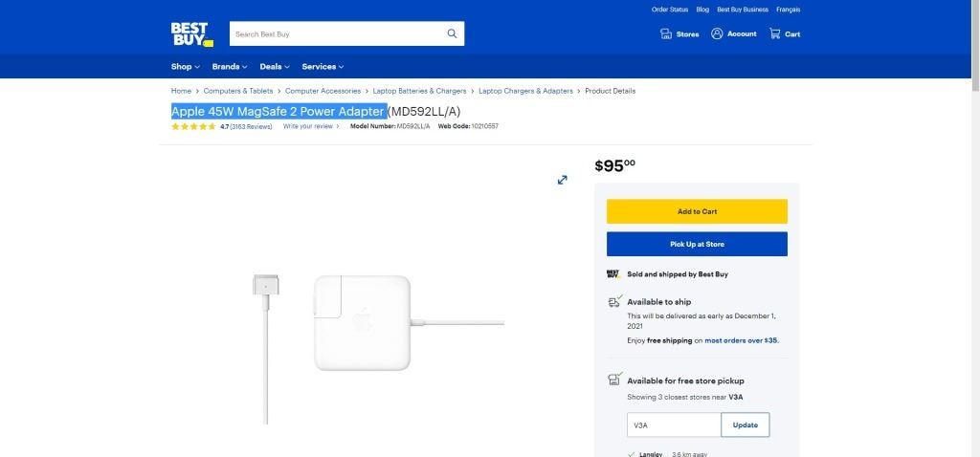
Task: Expand the Shop dropdown menu
Action: [185, 67]
